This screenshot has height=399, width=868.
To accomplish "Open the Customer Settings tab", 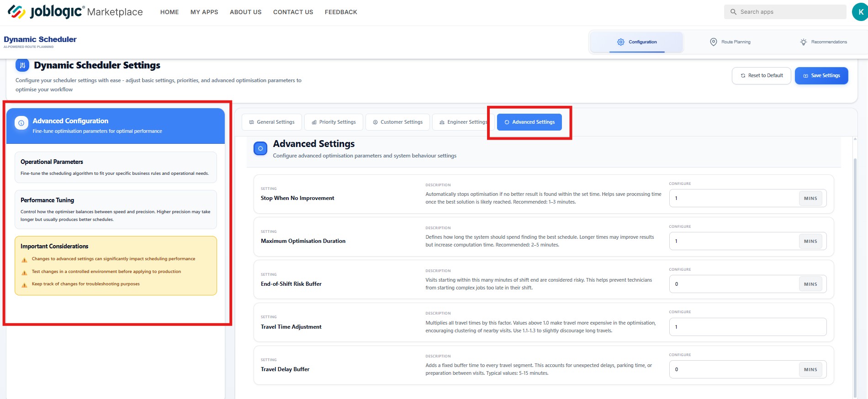I will [397, 122].
